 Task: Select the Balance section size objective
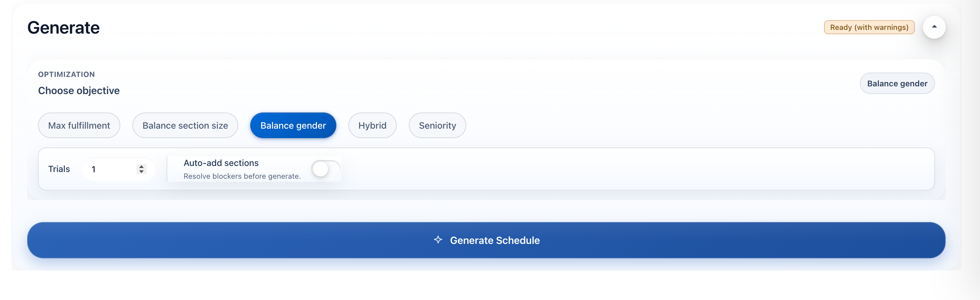tap(185, 125)
